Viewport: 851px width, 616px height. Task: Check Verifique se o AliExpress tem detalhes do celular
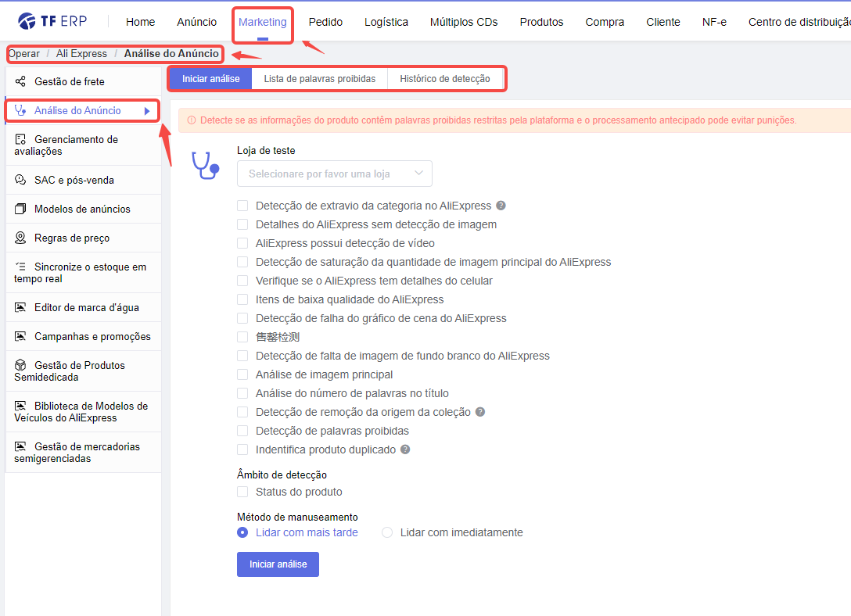point(242,281)
